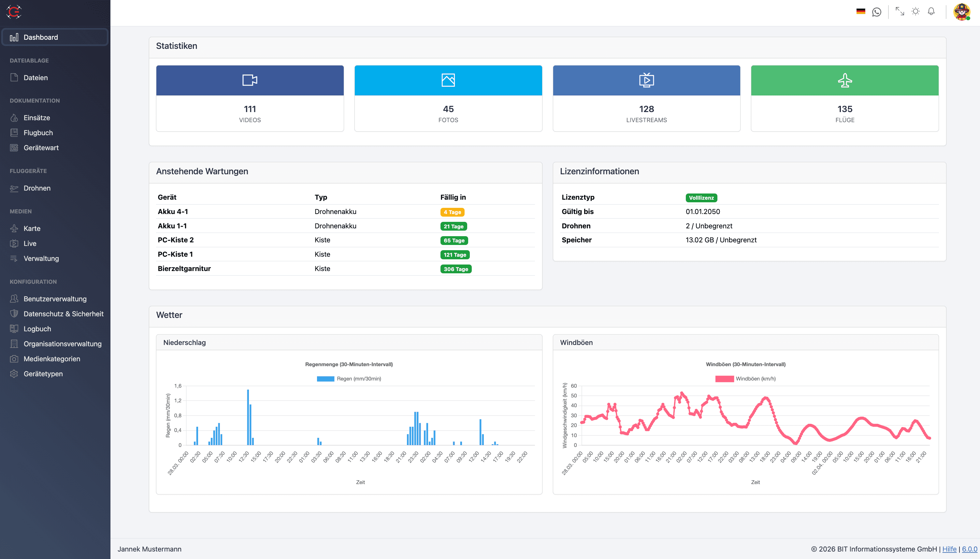Click version 6.0.0 link in footer
Screen dimensions: 980x559
[969, 549]
